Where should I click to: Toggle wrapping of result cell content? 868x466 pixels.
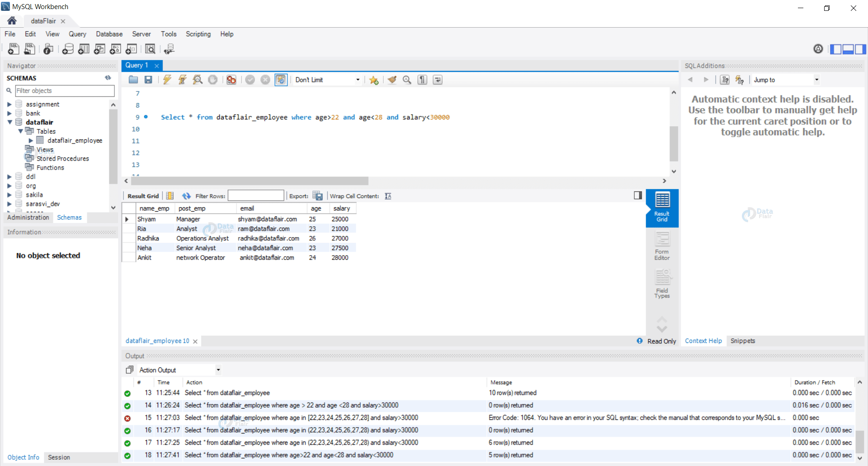tap(387, 196)
